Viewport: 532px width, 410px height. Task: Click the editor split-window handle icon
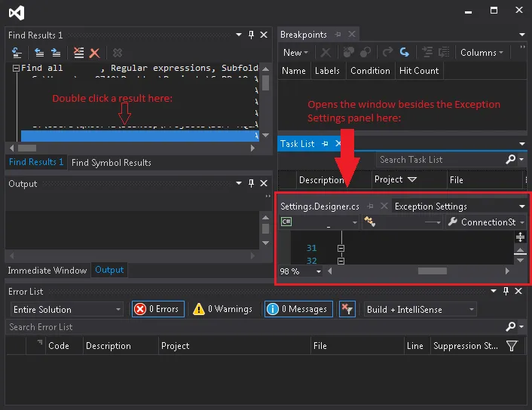click(520, 237)
